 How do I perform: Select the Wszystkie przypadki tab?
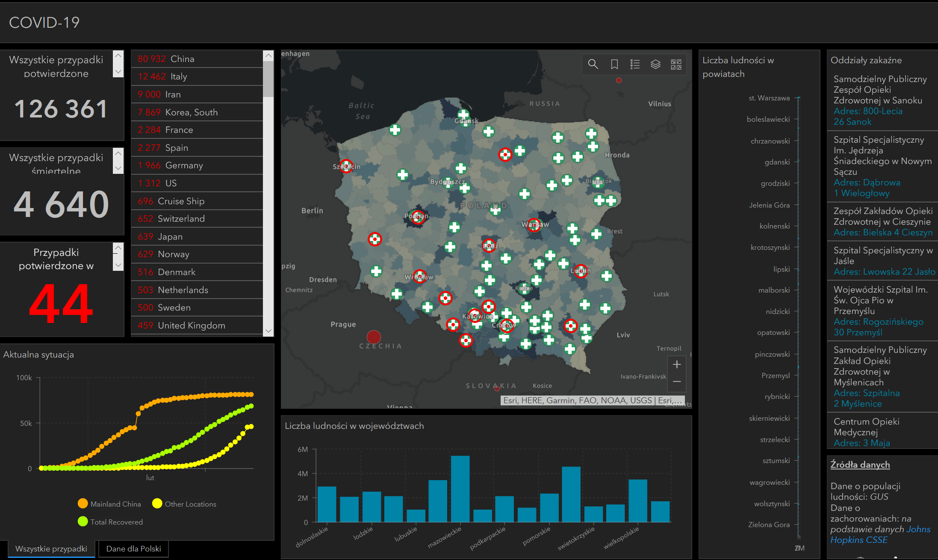(x=51, y=549)
